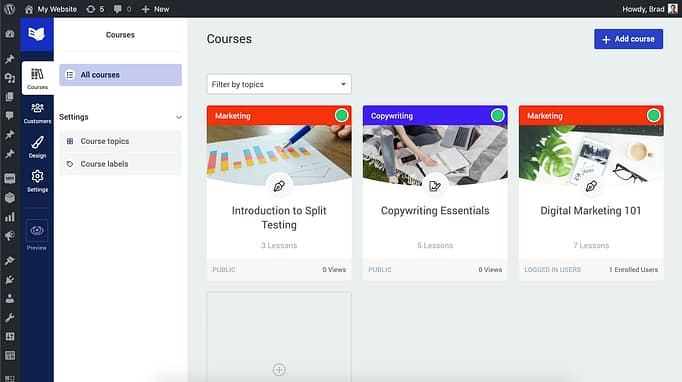Toggle green status on Introduction to Split Testing
This screenshot has width=682, height=382.
point(341,115)
